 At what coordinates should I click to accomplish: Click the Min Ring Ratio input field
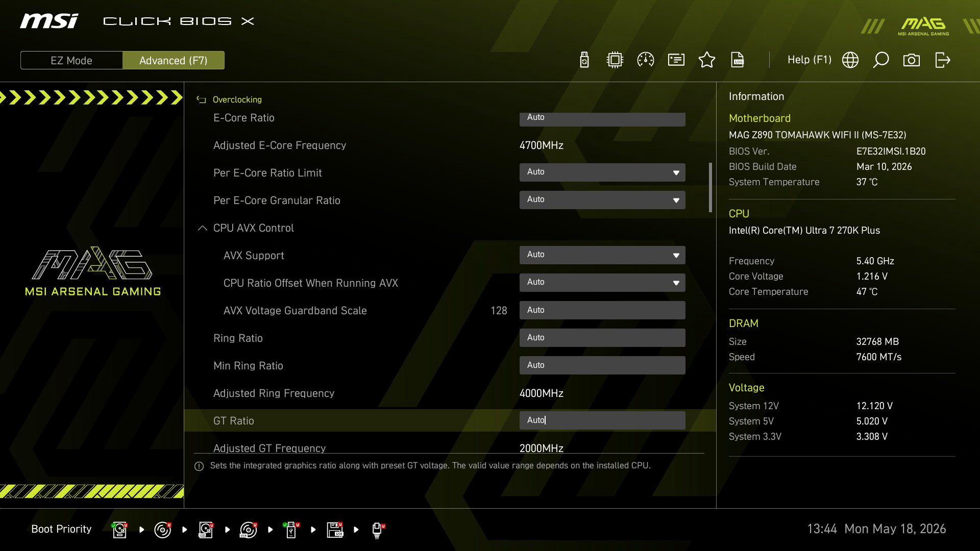[602, 365]
